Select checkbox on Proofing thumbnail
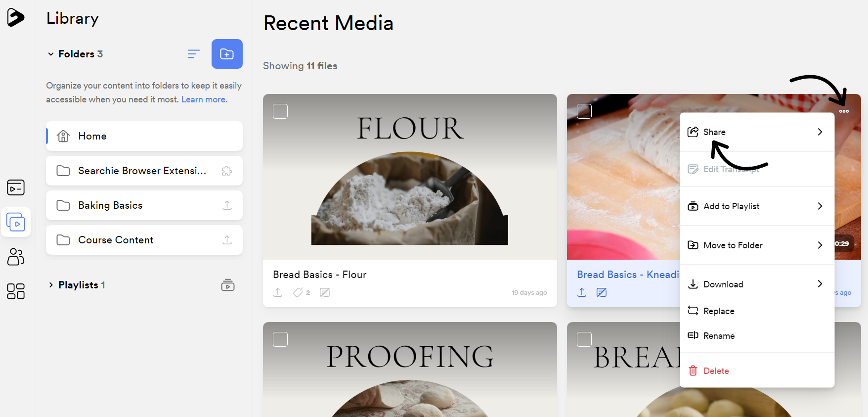The image size is (868, 417). pyautogui.click(x=280, y=339)
